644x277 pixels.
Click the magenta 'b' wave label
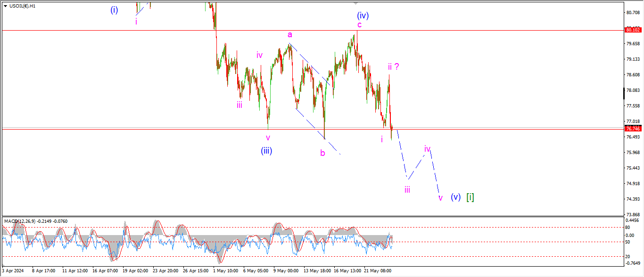point(322,153)
